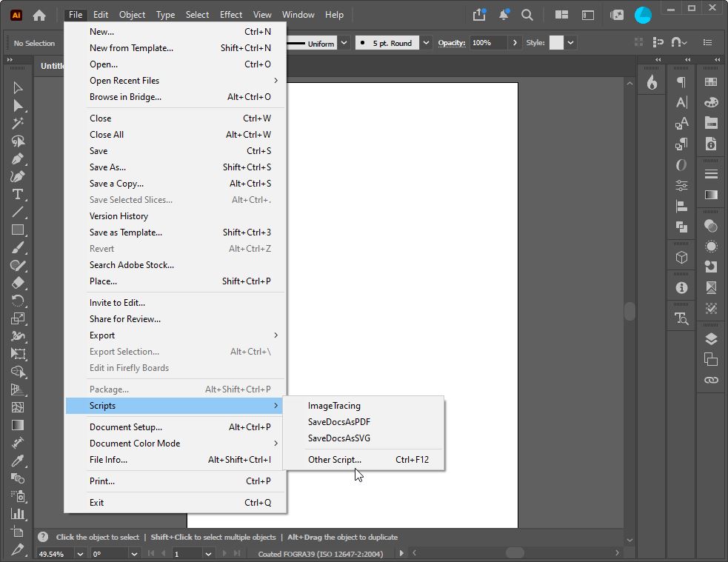Image resolution: width=728 pixels, height=562 pixels.
Task: Open the Window menu
Action: (x=298, y=15)
